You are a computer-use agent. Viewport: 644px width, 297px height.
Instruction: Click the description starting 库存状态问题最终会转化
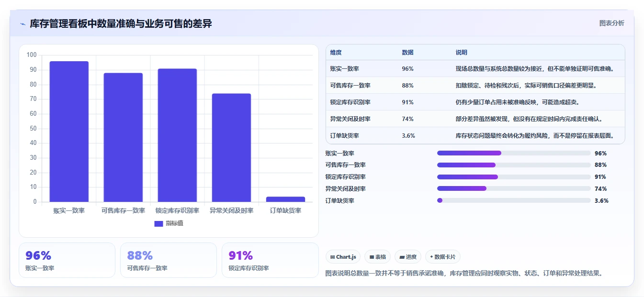(535, 136)
